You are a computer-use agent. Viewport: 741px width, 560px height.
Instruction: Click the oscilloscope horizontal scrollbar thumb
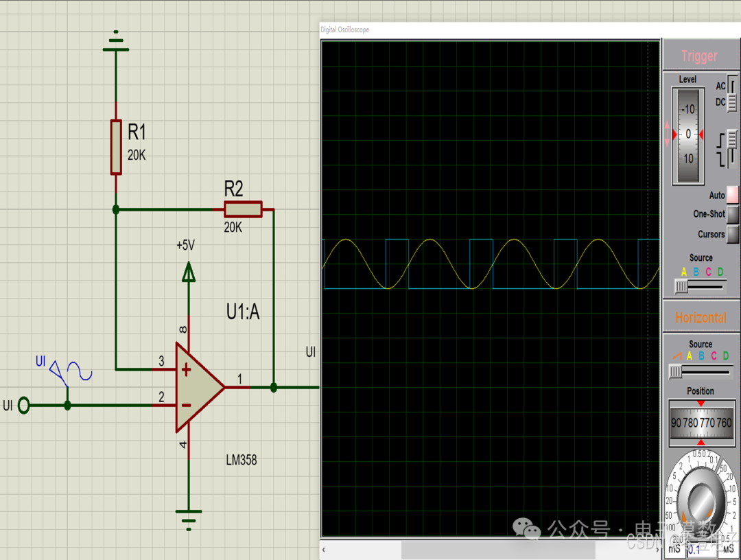pos(499,550)
